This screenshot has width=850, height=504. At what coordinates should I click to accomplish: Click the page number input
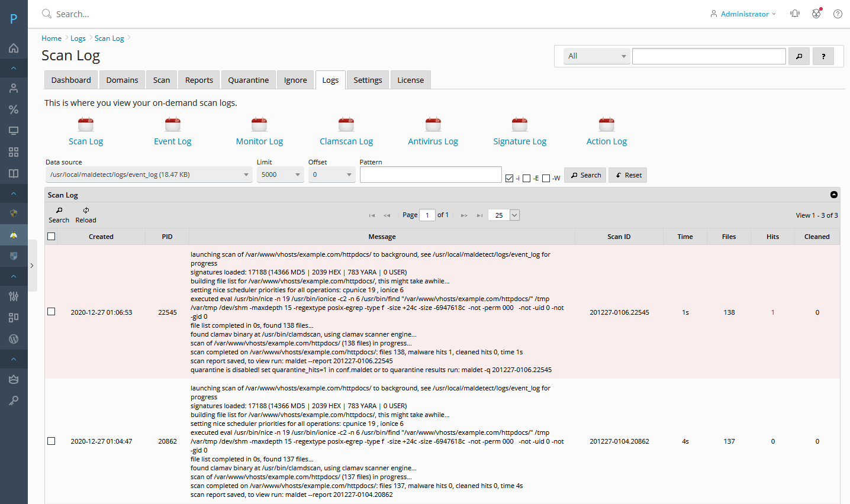coord(427,215)
